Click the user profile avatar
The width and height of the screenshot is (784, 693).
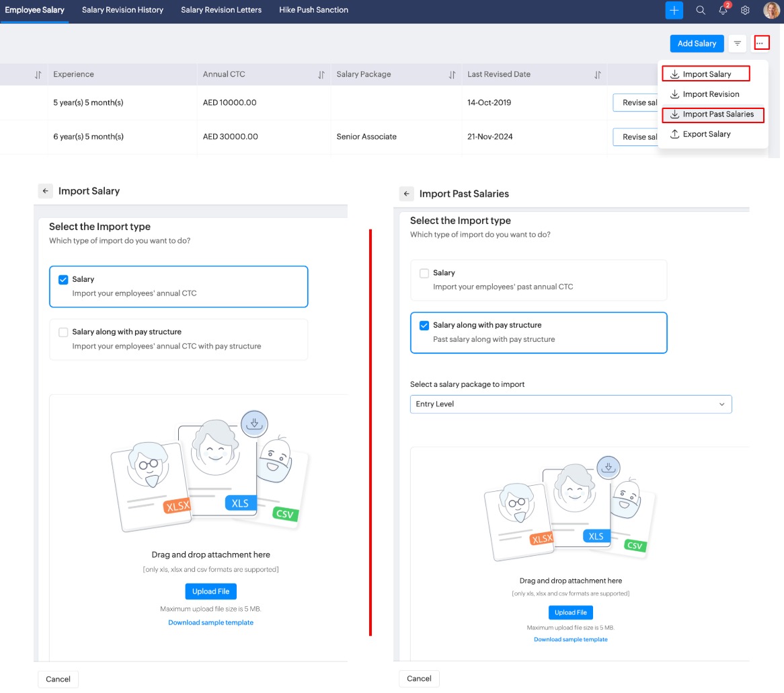[771, 10]
